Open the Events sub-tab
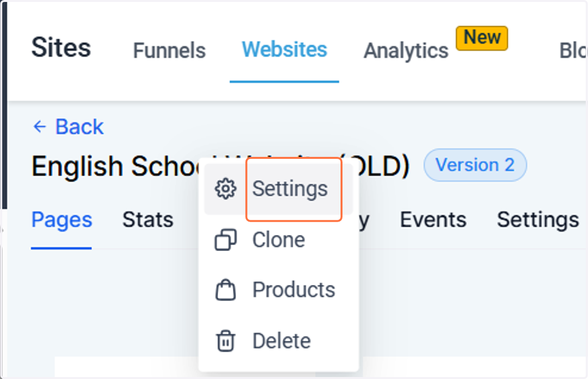The height and width of the screenshot is (379, 588). pyautogui.click(x=433, y=220)
